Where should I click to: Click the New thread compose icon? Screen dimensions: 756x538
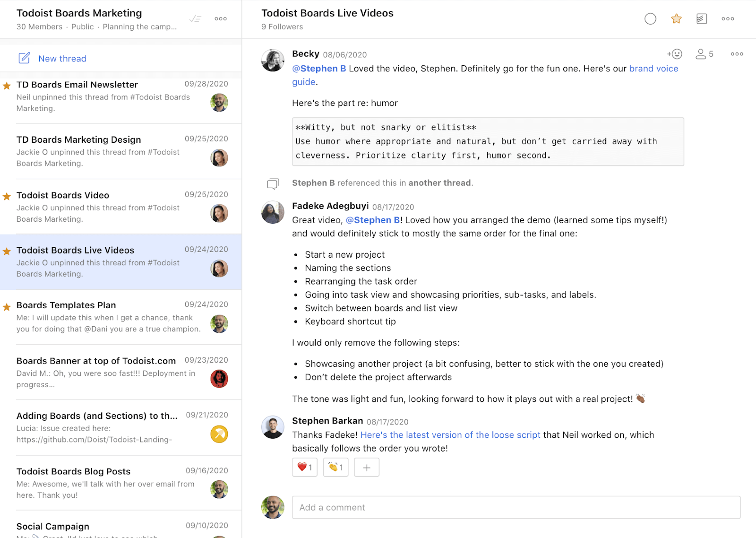24,58
